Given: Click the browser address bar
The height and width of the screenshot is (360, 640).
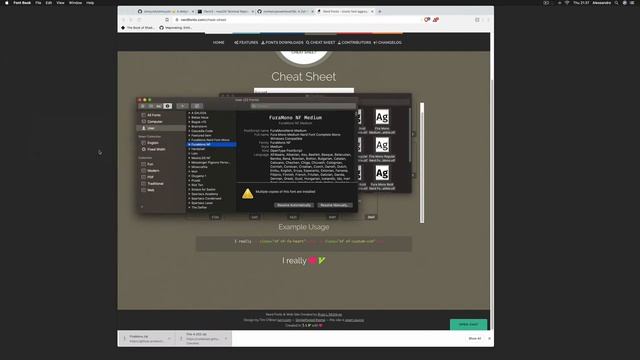Looking at the screenshot, I should point(298,20).
